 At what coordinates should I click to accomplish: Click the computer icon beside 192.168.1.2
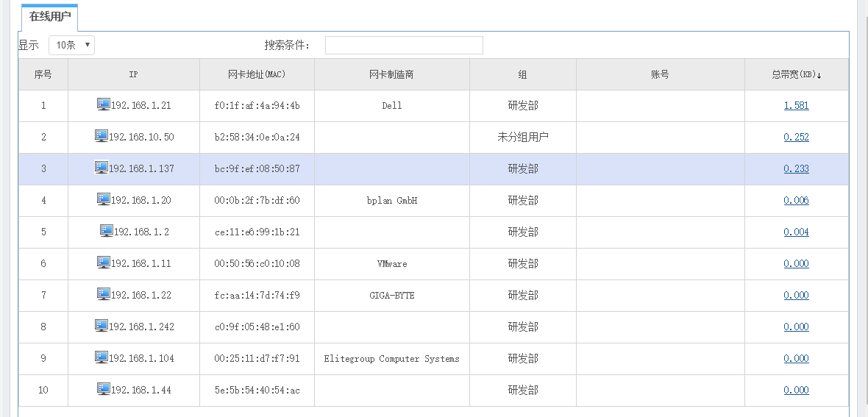tap(106, 231)
